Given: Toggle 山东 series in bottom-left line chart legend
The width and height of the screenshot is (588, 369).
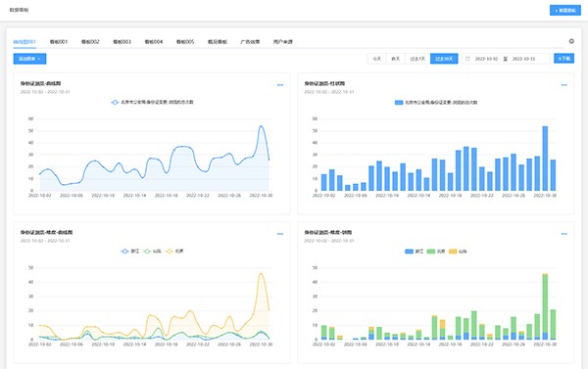Looking at the screenshot, I should [152, 251].
